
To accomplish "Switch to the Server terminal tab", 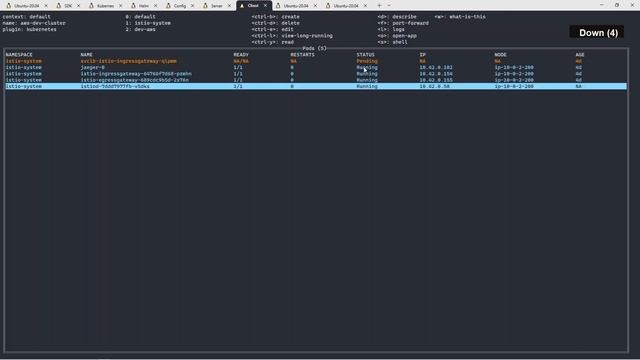I will pyautogui.click(x=217, y=6).
